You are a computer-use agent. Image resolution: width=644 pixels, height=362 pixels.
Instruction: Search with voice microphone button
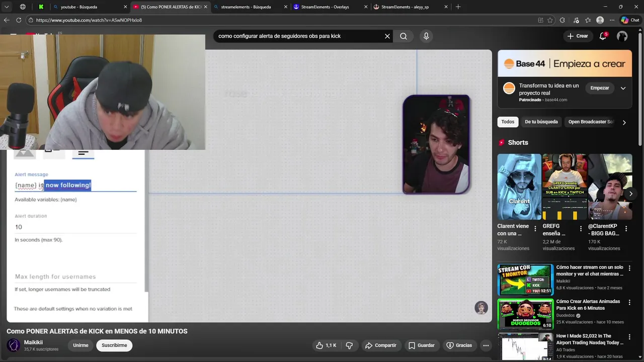click(426, 36)
